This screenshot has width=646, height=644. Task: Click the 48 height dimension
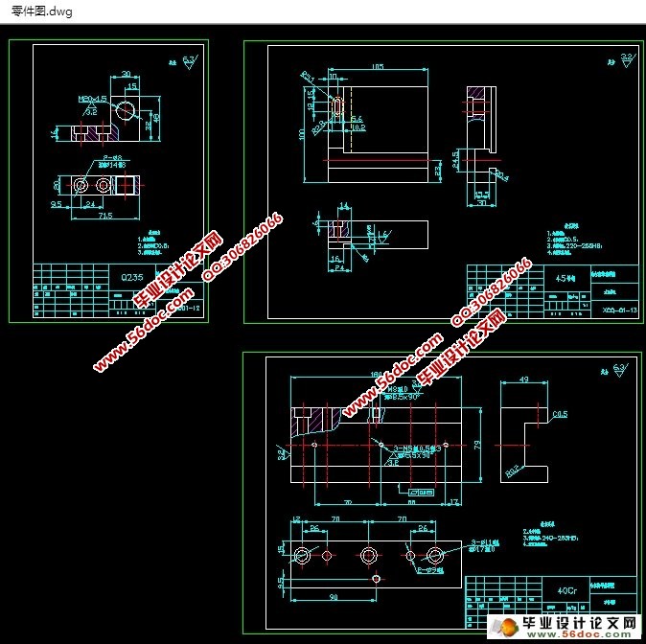[156, 118]
